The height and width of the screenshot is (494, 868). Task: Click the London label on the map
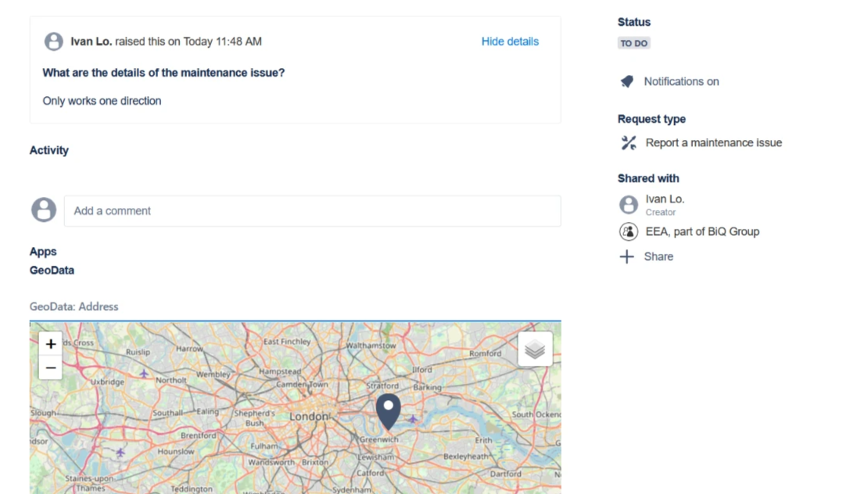[x=309, y=417]
